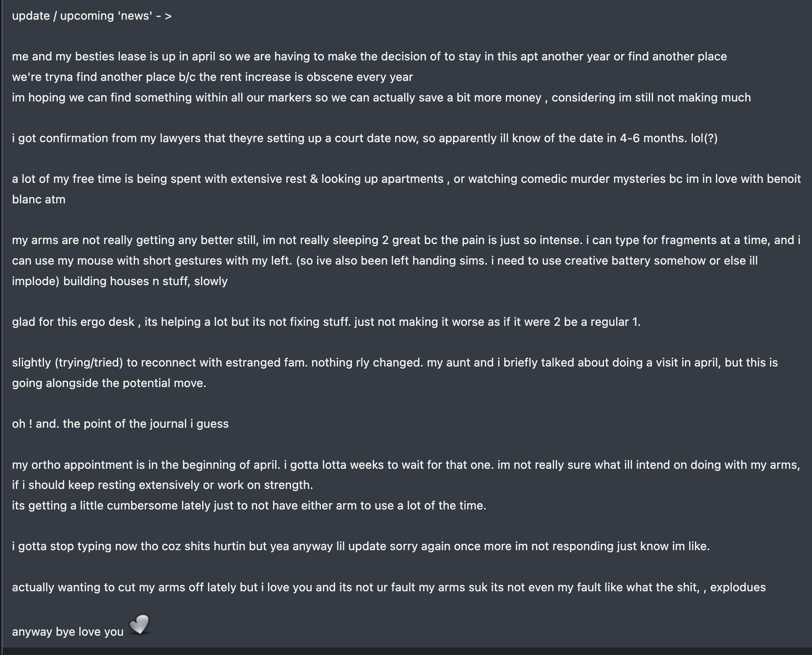Screen dimensions: 812x655
Task: Click the line mentioning left handing sims
Action: (x=385, y=261)
